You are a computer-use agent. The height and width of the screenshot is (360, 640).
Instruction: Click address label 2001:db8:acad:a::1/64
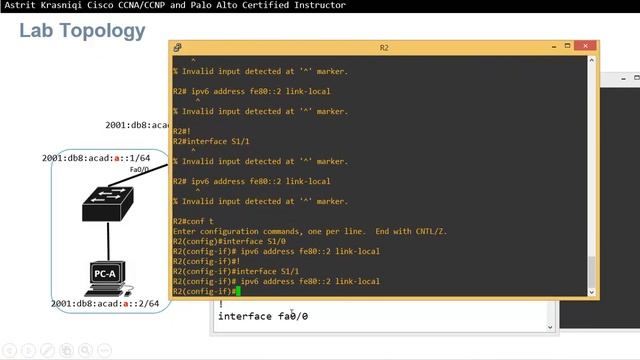click(96, 158)
